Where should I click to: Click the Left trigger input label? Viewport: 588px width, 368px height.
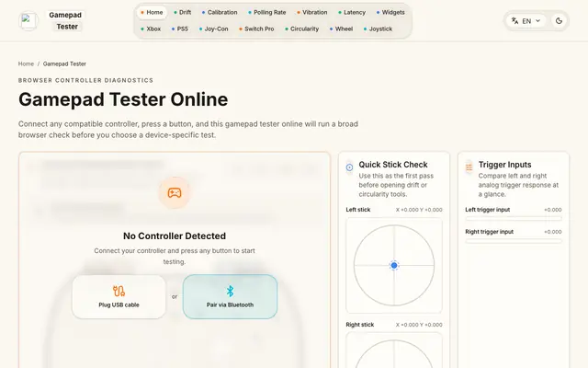488,210
